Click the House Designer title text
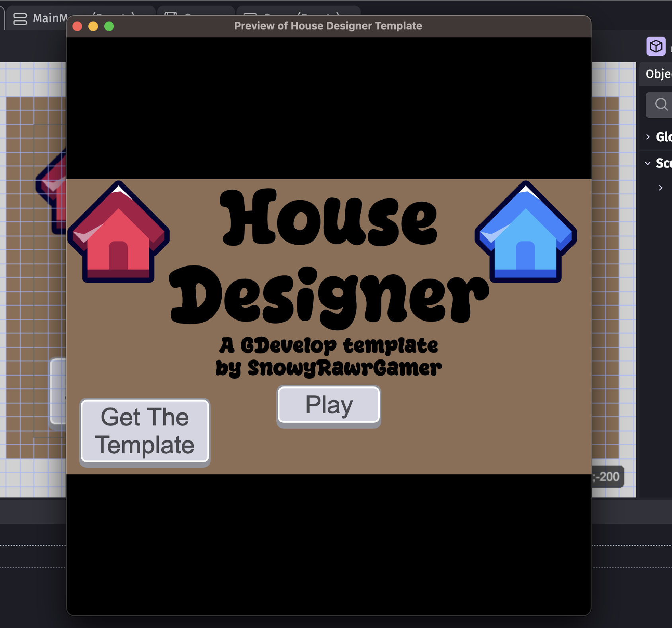 tap(328, 255)
